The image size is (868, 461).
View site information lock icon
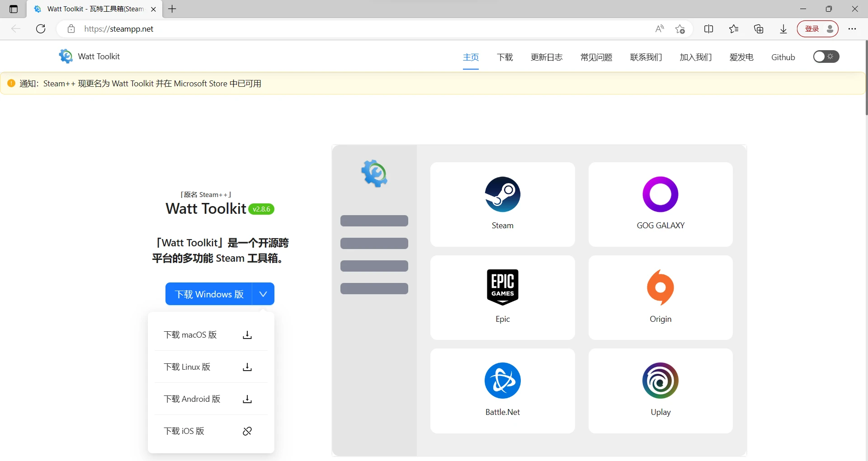71,29
